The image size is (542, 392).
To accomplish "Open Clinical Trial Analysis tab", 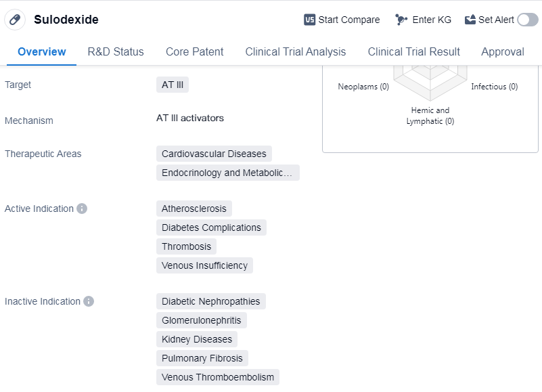I will pyautogui.click(x=295, y=51).
